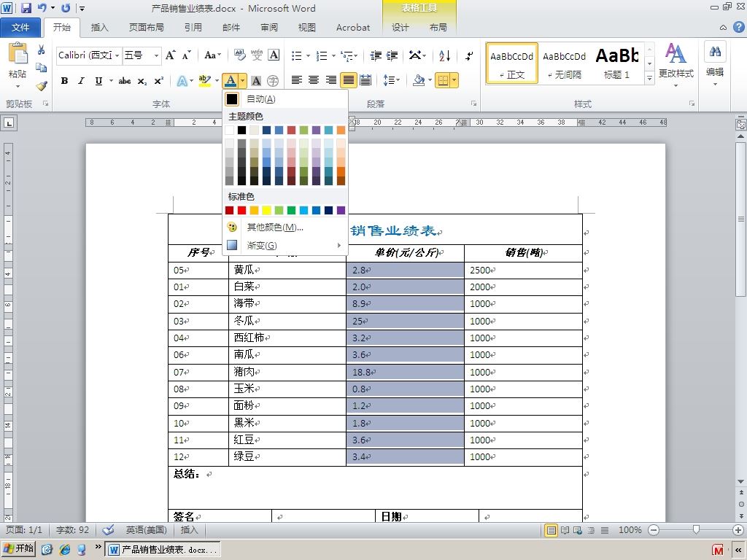The image size is (747, 560).
Task: Click the Superscript icon
Action: (158, 81)
